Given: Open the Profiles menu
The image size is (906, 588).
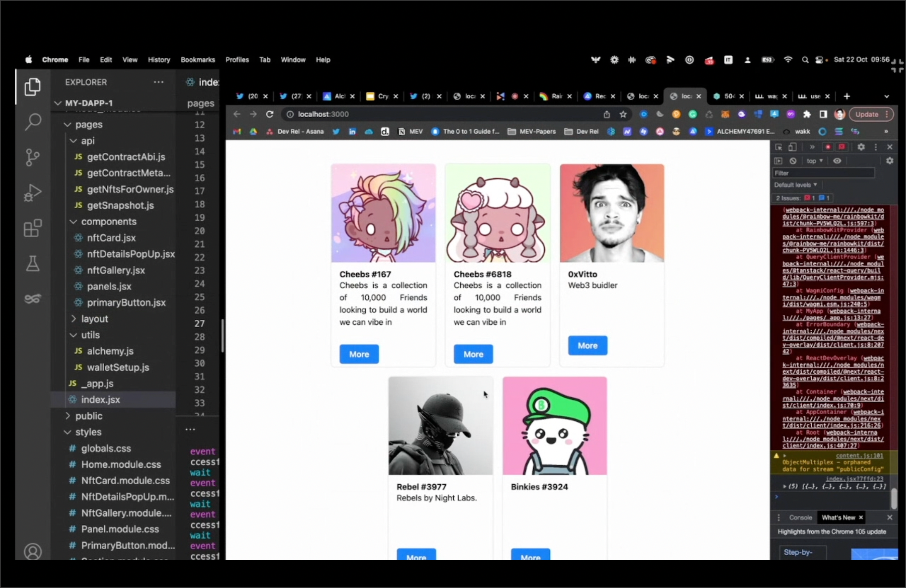Looking at the screenshot, I should 237,60.
